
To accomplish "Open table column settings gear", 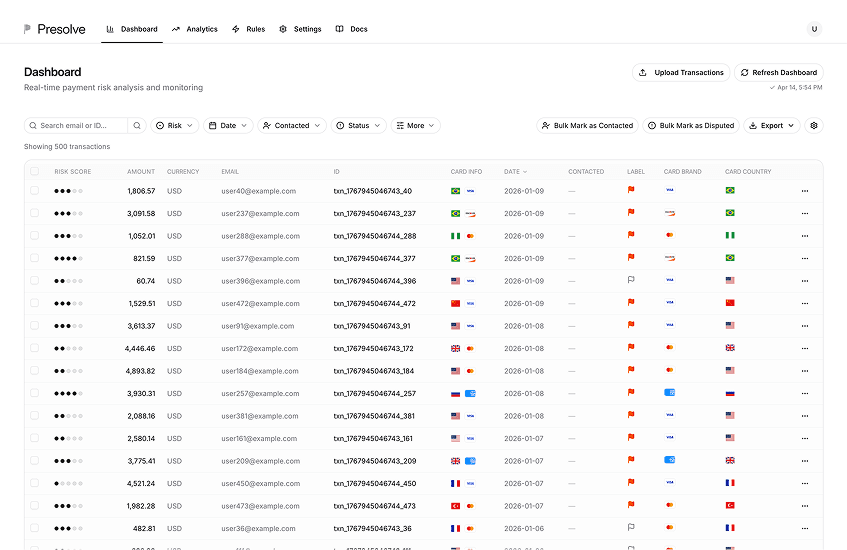I will click(814, 125).
